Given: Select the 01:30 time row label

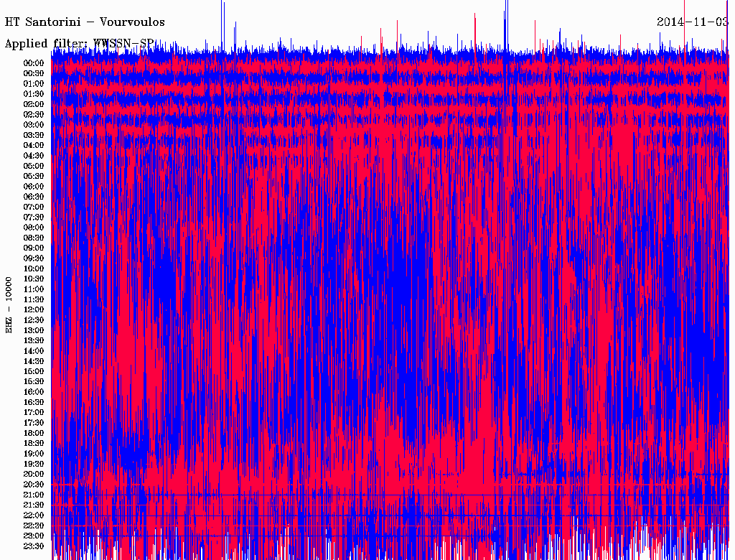Looking at the screenshot, I should (34, 94).
